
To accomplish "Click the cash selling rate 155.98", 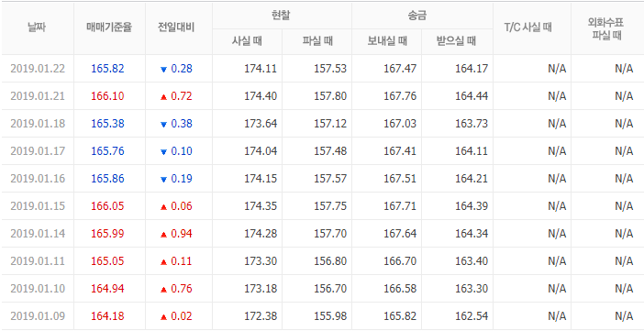I will coord(330,316).
